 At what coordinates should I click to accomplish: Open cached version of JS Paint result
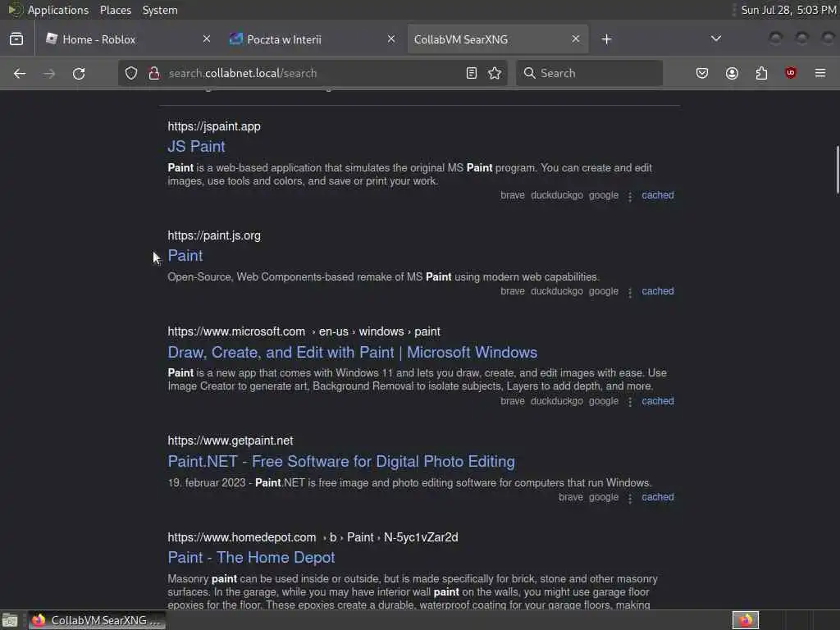[x=658, y=195]
